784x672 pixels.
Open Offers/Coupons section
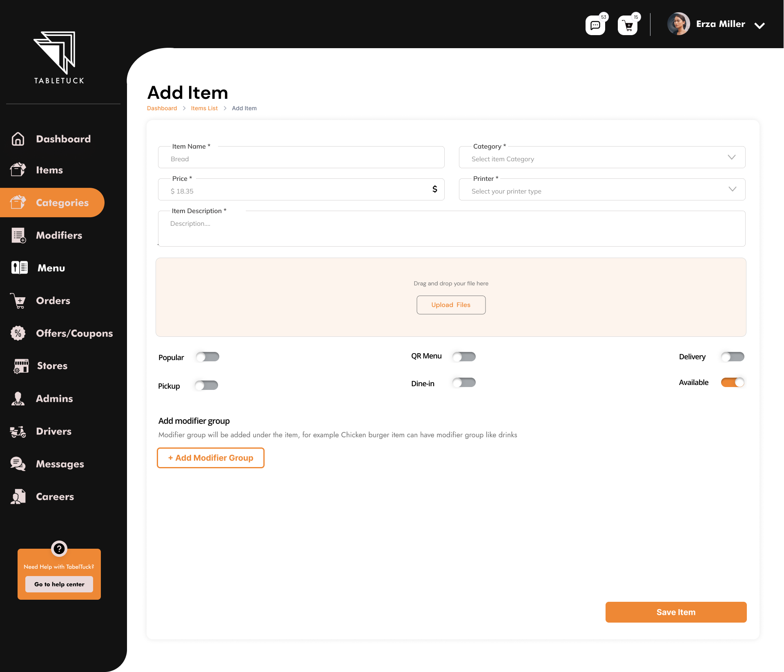click(74, 333)
